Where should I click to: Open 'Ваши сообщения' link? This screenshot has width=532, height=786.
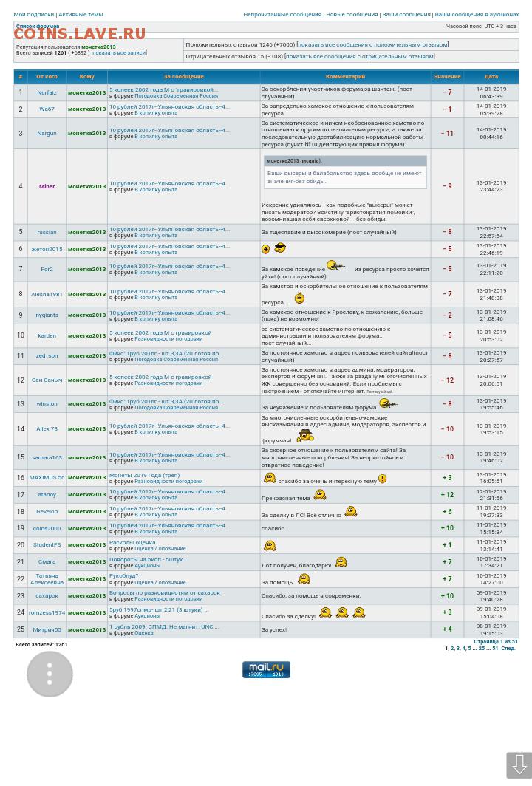pos(406,15)
